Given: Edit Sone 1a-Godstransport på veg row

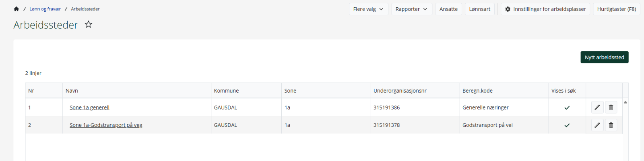Looking at the screenshot, I should point(597,125).
